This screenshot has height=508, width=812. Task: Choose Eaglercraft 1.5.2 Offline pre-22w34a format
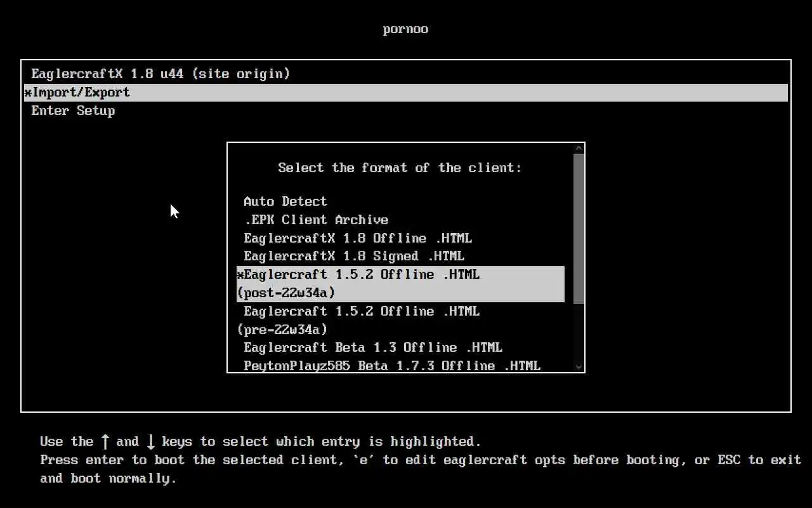pos(400,321)
